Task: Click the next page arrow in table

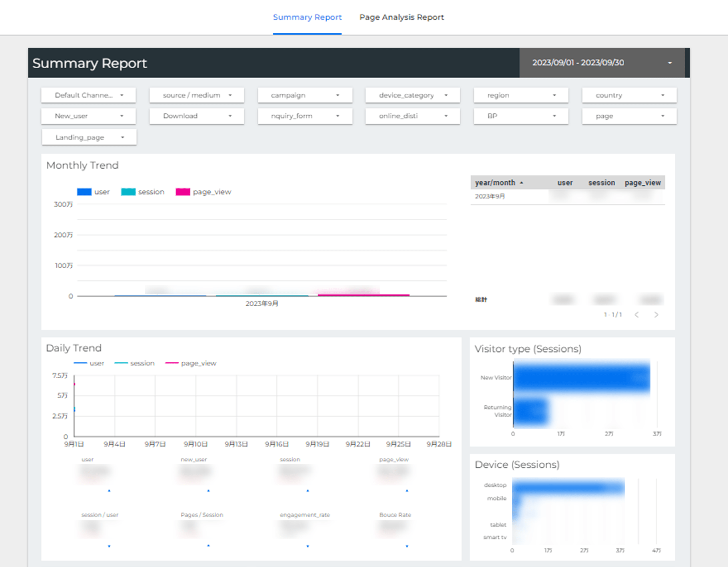Action: coord(656,315)
